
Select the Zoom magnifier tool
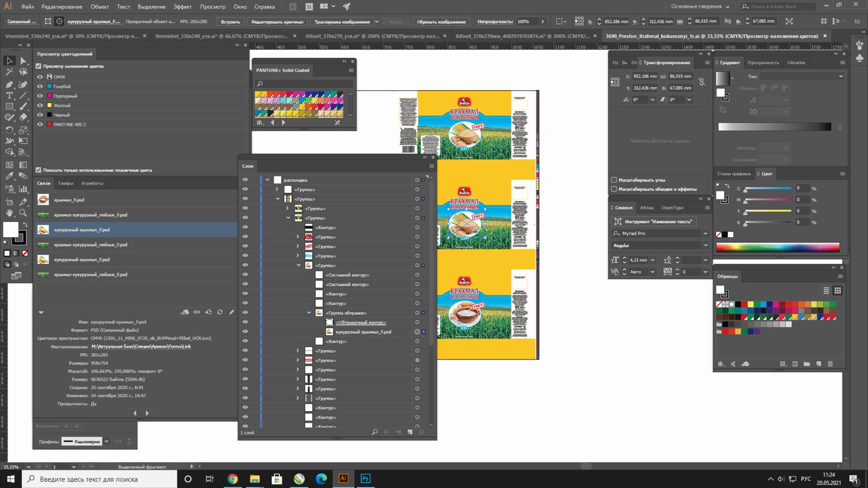(23, 213)
